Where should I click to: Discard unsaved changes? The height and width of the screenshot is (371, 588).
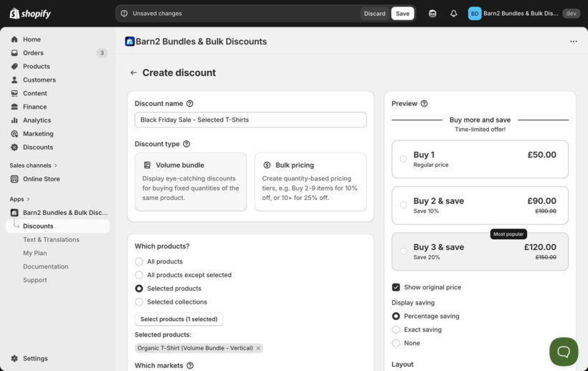(374, 14)
